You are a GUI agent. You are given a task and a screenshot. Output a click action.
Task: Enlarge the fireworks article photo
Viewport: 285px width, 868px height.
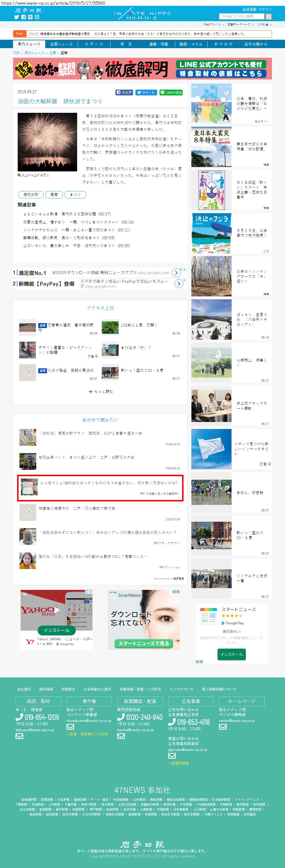tap(48, 142)
